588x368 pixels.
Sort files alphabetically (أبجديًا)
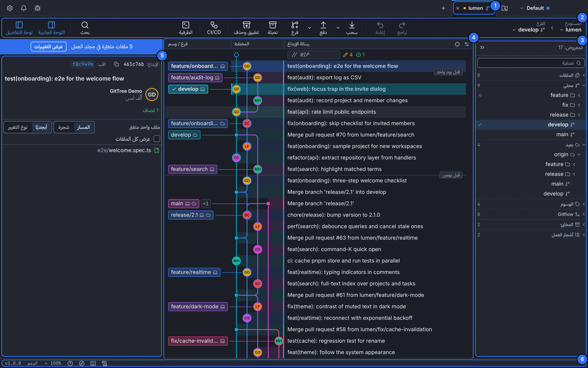point(41,127)
